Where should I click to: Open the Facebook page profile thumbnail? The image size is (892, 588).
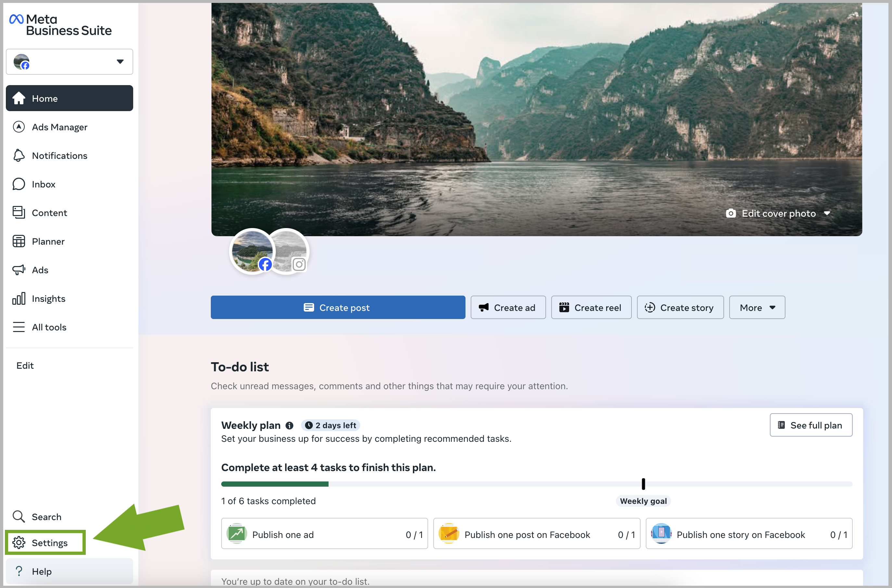[x=252, y=251]
